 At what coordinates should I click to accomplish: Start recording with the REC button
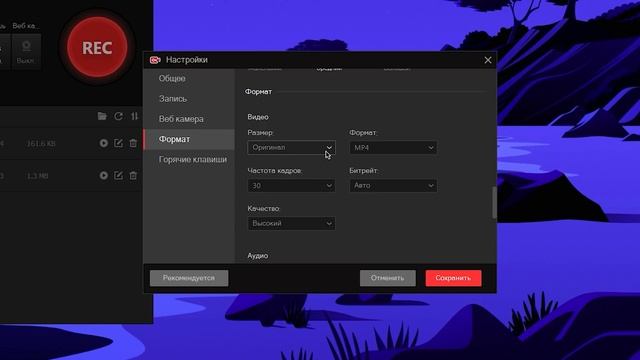coord(97,47)
